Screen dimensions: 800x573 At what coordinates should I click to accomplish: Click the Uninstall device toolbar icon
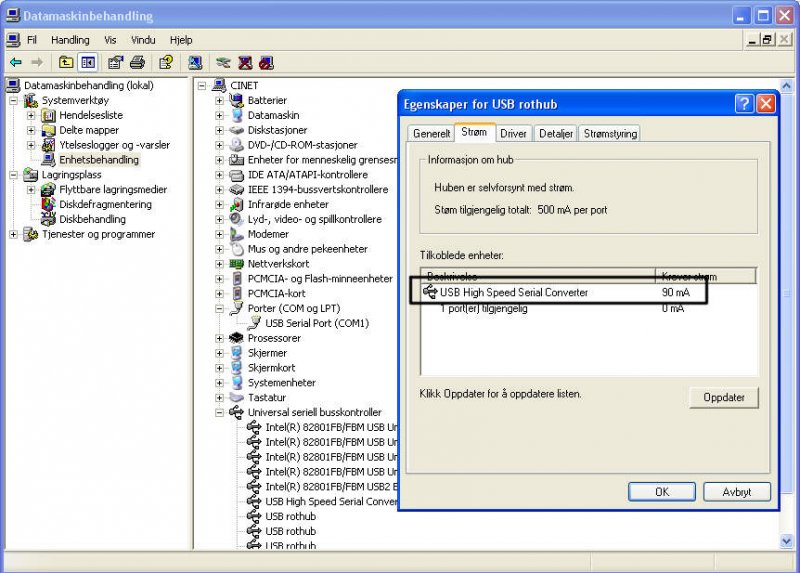coord(244,63)
